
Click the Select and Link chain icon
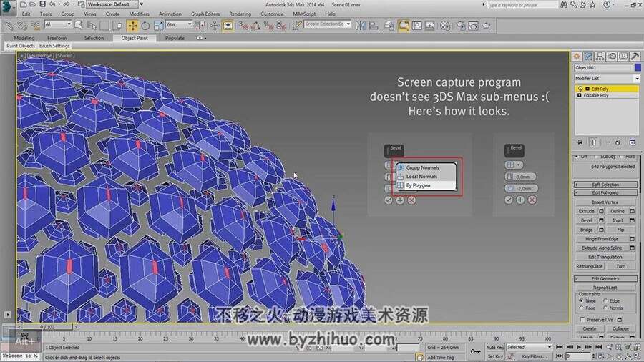coord(9,26)
